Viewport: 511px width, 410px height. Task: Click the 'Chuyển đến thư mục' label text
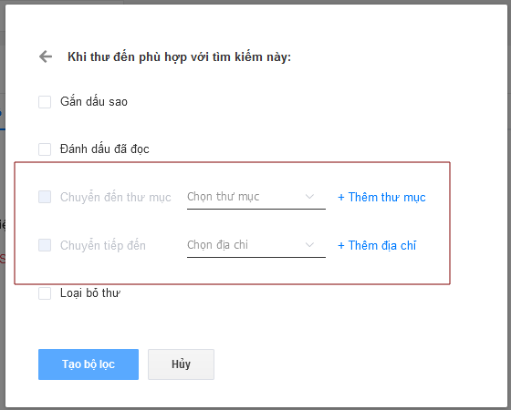click(115, 197)
